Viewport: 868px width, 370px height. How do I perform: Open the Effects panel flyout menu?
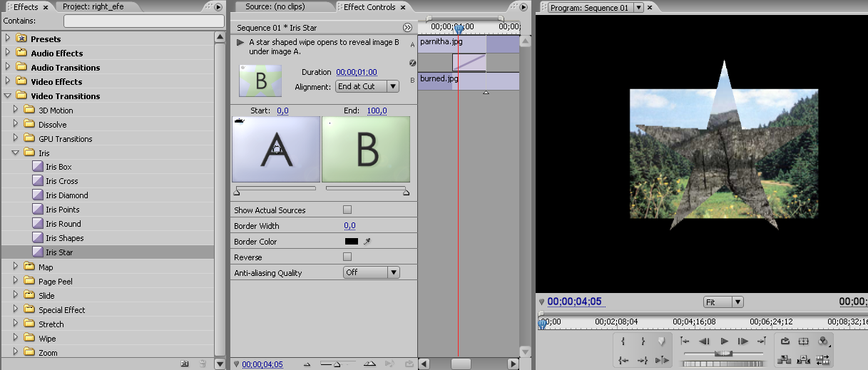218,7
